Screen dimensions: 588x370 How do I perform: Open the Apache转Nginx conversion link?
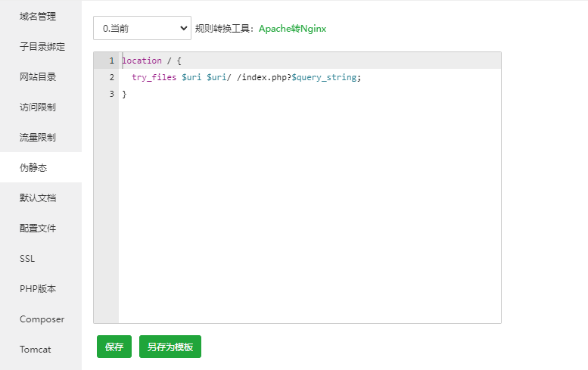293,29
